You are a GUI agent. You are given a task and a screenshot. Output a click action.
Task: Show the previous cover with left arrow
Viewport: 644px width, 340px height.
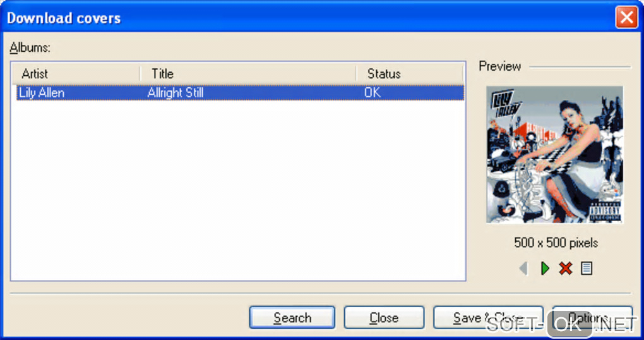point(523,269)
